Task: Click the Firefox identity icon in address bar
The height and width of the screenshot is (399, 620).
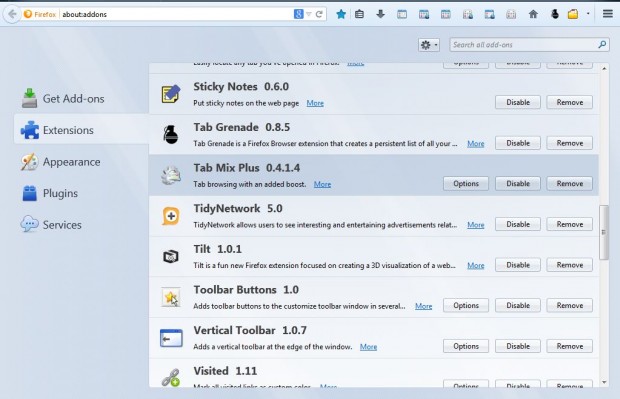Action: 28,14
